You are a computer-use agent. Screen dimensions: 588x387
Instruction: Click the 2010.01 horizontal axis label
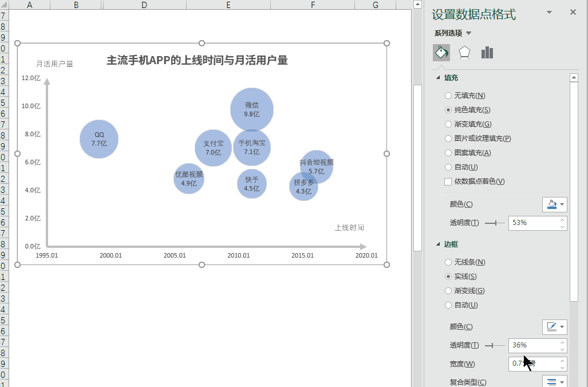point(239,255)
